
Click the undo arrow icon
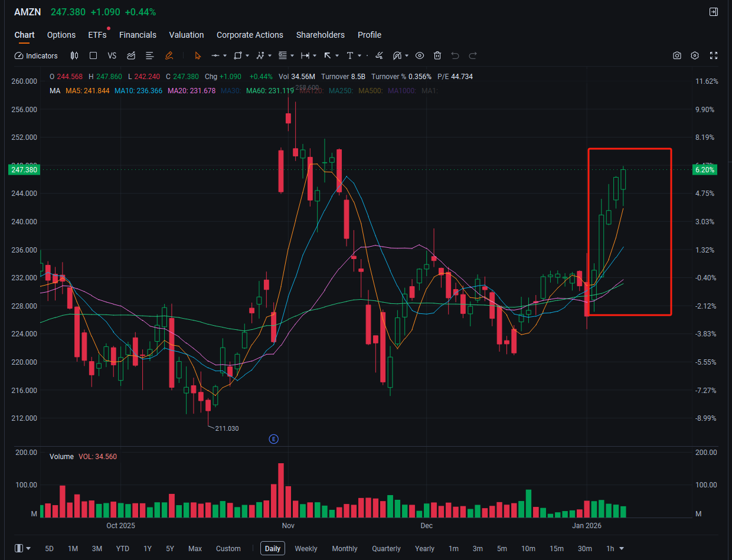click(x=455, y=55)
